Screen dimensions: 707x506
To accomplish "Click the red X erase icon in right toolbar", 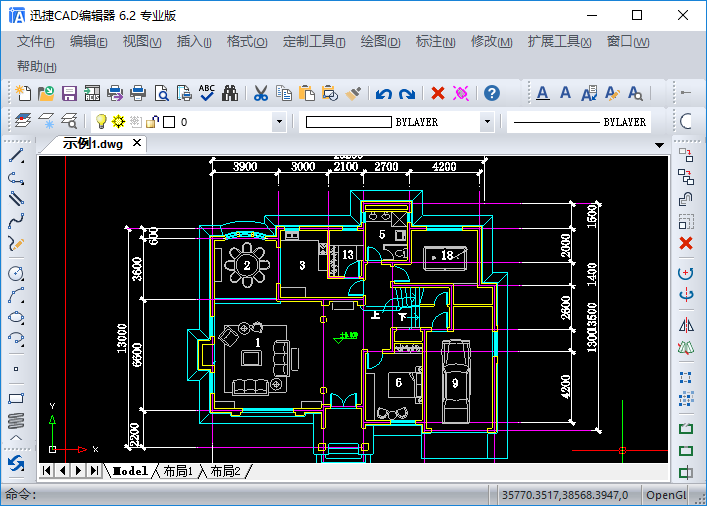I will coord(686,243).
